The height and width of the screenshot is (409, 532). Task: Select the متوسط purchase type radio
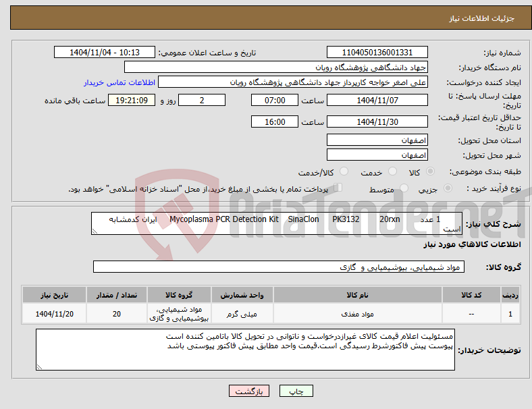coord(404,188)
